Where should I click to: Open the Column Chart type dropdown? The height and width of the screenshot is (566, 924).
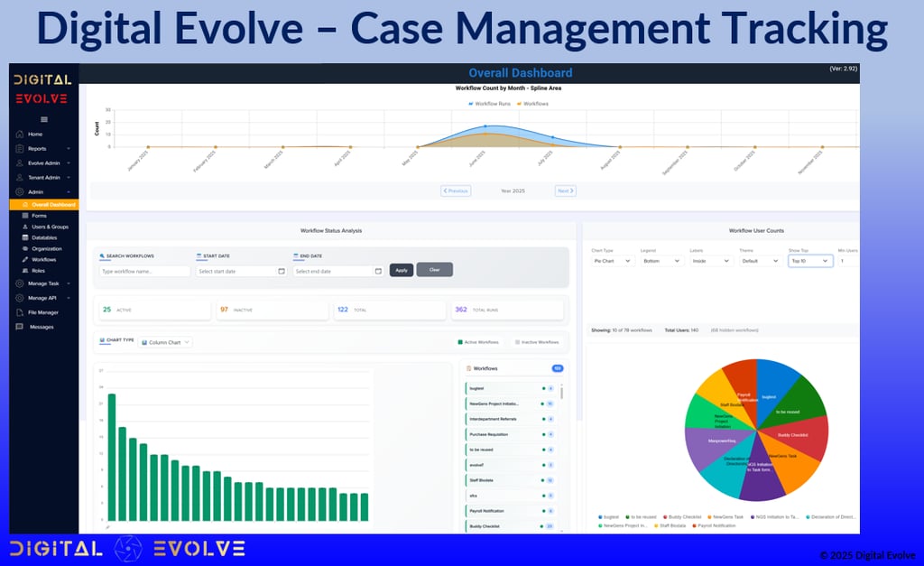click(165, 342)
